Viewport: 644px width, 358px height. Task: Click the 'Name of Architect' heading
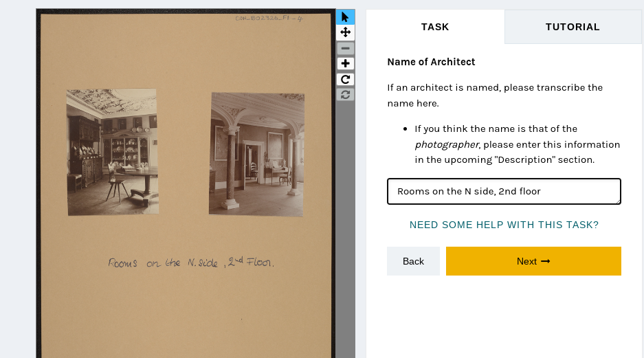pyautogui.click(x=431, y=62)
